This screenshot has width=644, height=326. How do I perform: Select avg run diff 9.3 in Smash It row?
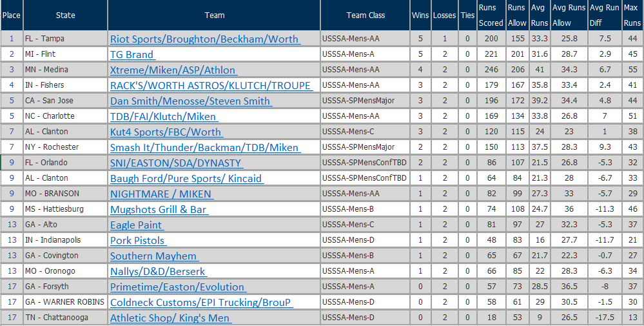pyautogui.click(x=605, y=147)
